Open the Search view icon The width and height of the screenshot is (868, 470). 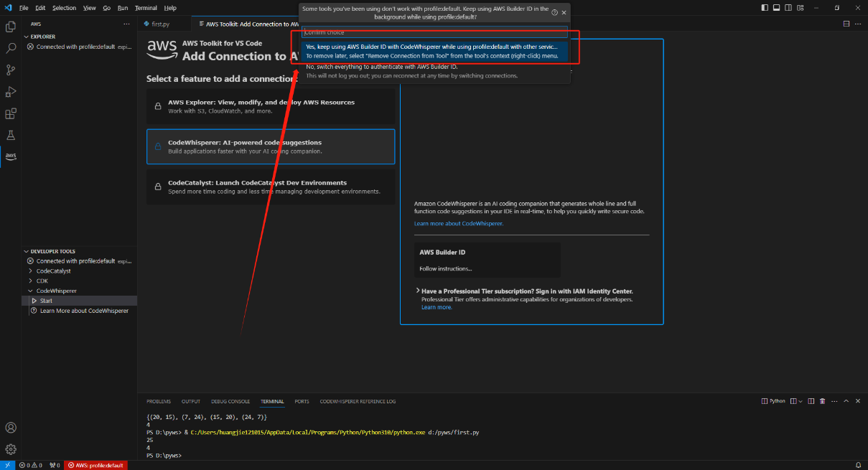[x=11, y=48]
